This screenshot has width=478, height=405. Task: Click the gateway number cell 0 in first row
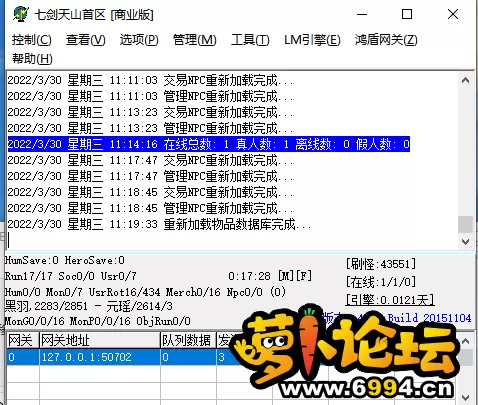(23, 357)
